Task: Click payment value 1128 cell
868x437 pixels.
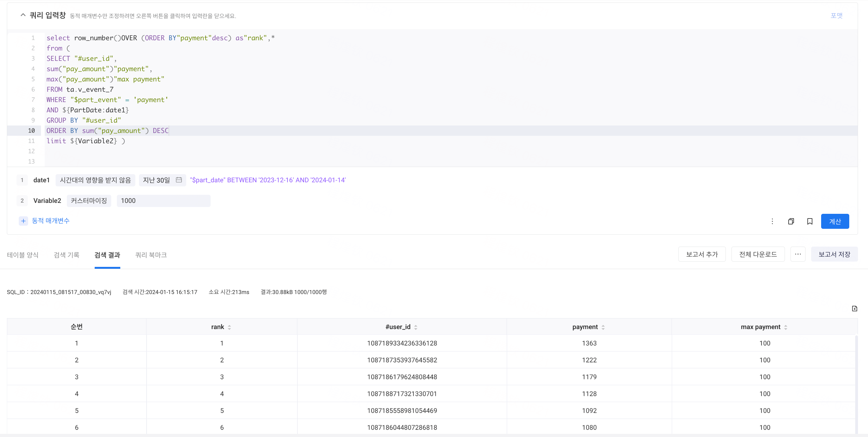Action: 589,394
